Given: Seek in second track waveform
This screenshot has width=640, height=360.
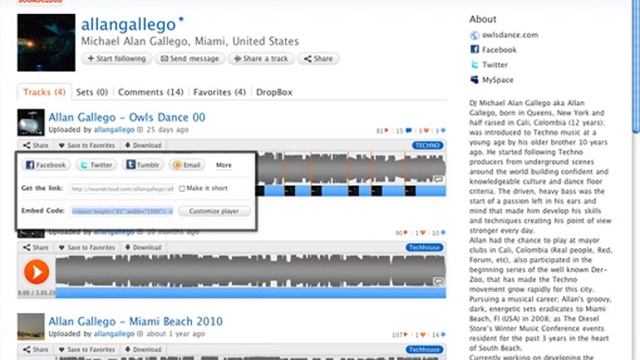Looking at the screenshot, I should [251, 271].
